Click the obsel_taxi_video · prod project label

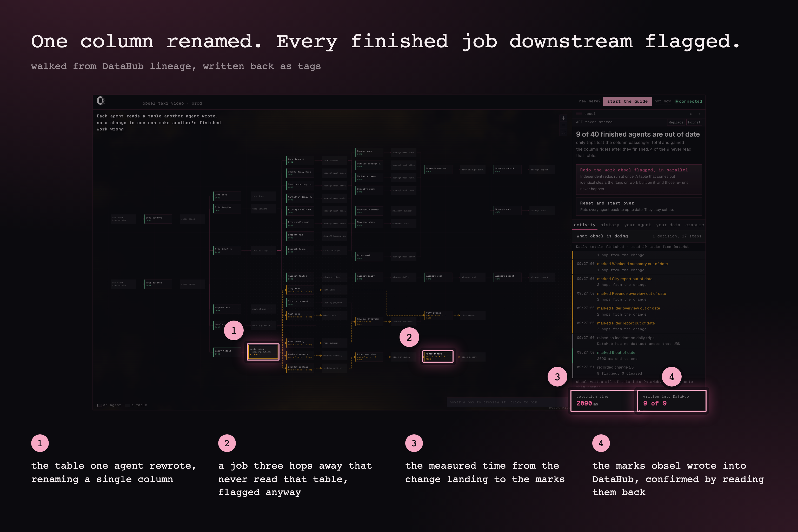(x=172, y=103)
